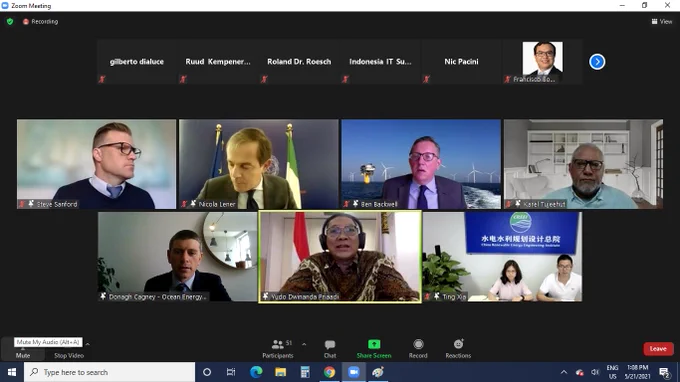Viewport: 680px width, 382px height.
Task: Click the Mute microphone button
Action: 23,349
